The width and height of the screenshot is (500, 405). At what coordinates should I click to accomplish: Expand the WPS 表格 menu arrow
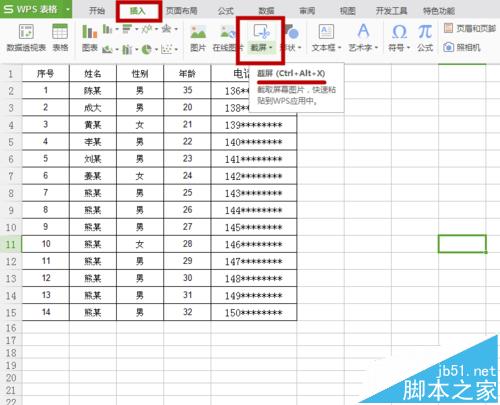[x=67, y=9]
